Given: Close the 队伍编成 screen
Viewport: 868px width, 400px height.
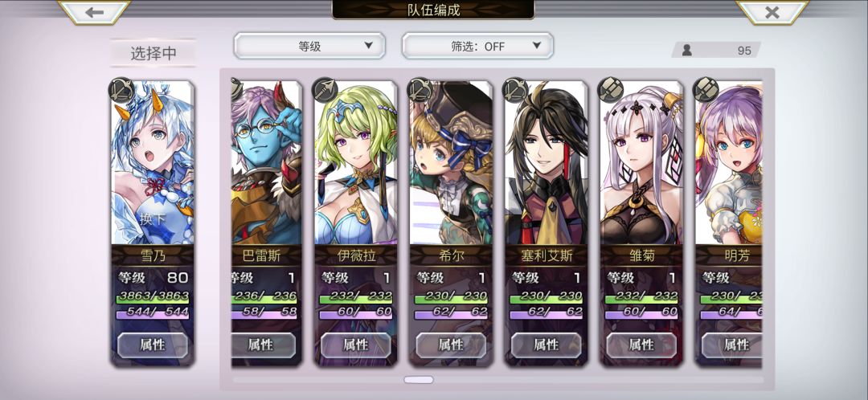Looking at the screenshot, I should (772, 12).
